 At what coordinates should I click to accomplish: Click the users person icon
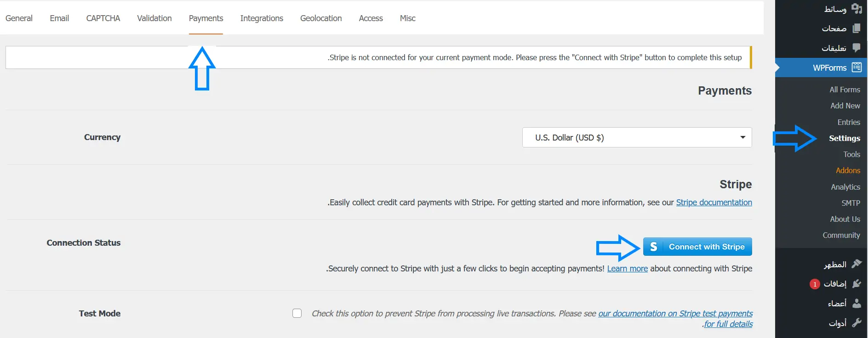tap(857, 303)
